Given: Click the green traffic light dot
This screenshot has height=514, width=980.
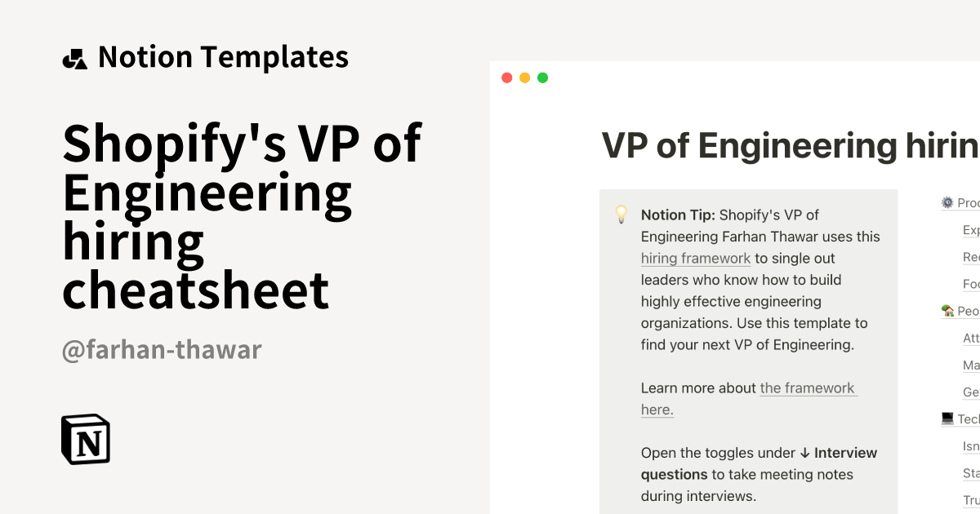Looking at the screenshot, I should click(x=542, y=77).
